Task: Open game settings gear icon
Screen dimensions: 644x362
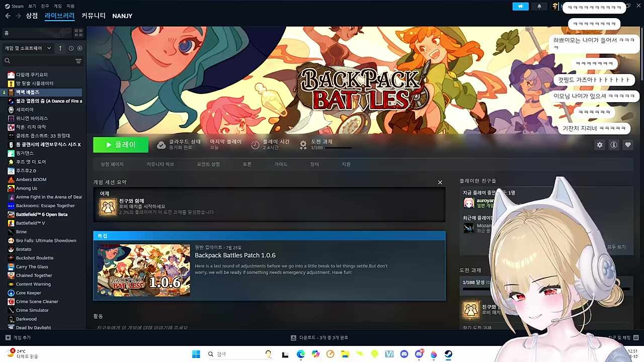Action: (x=599, y=145)
